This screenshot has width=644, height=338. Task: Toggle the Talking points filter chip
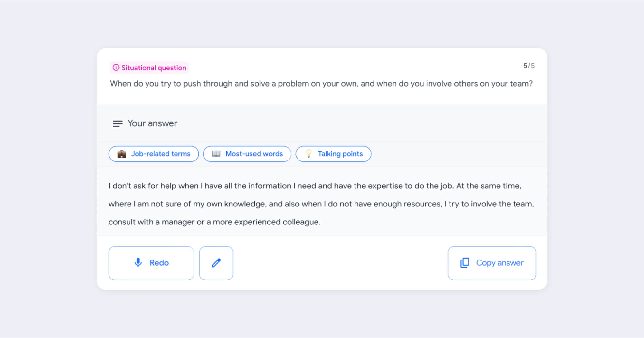333,154
